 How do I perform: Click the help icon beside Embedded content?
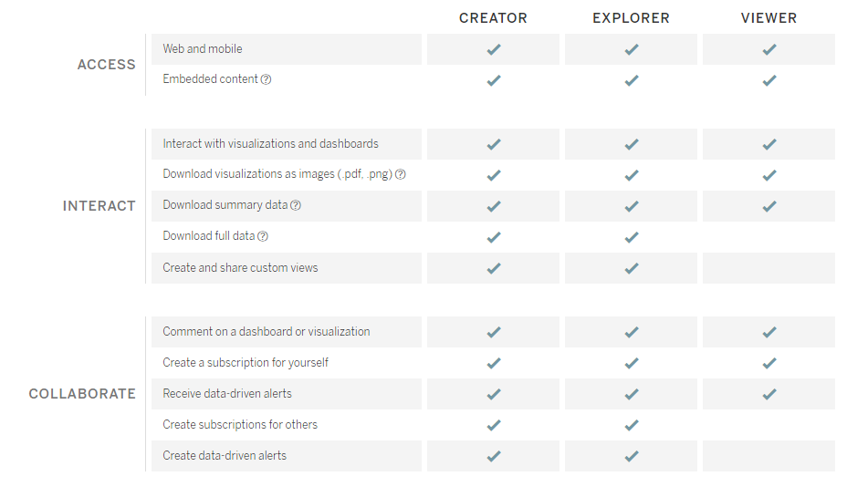coord(266,79)
